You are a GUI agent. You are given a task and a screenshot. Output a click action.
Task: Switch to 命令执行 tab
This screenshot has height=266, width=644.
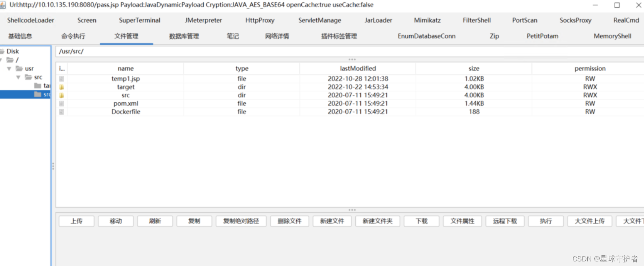click(73, 36)
